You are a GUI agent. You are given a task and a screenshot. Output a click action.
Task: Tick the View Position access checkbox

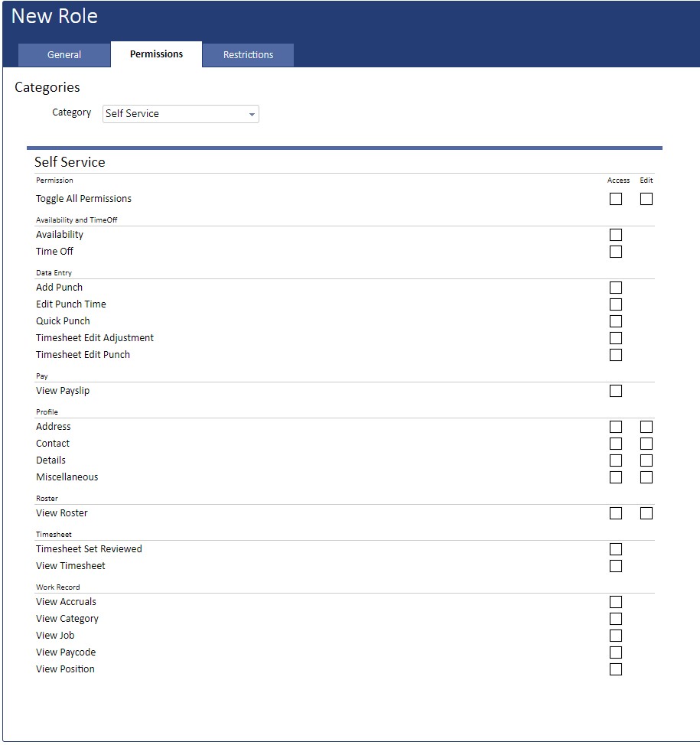point(615,669)
